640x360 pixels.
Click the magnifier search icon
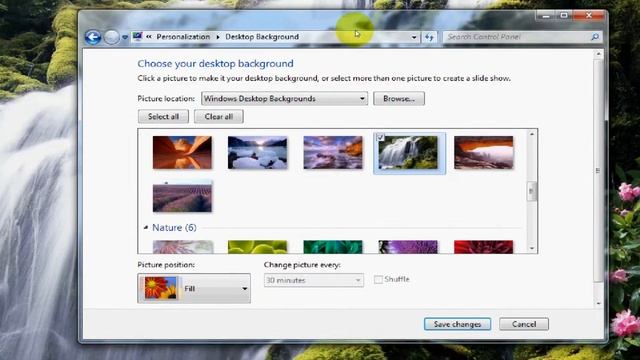595,37
